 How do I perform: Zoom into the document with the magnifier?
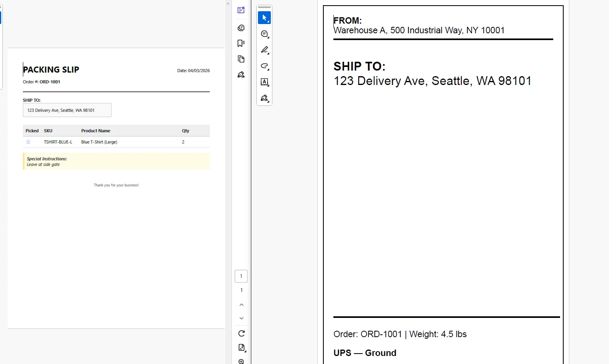[x=241, y=361]
